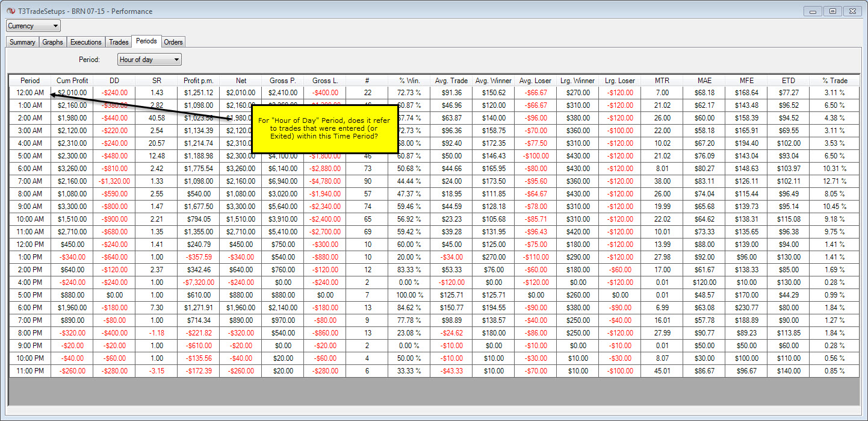Open the Orders tab
Image resolution: width=868 pixels, height=421 pixels.
[173, 42]
